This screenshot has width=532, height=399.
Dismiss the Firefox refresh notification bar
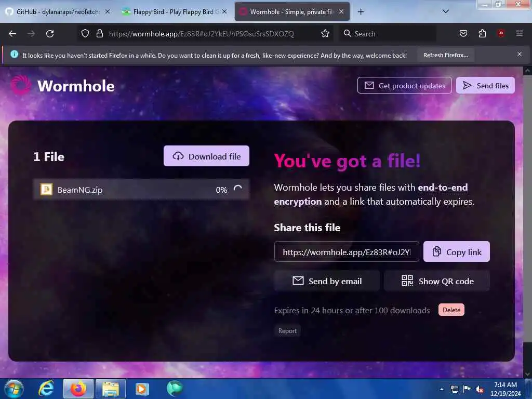520,54
